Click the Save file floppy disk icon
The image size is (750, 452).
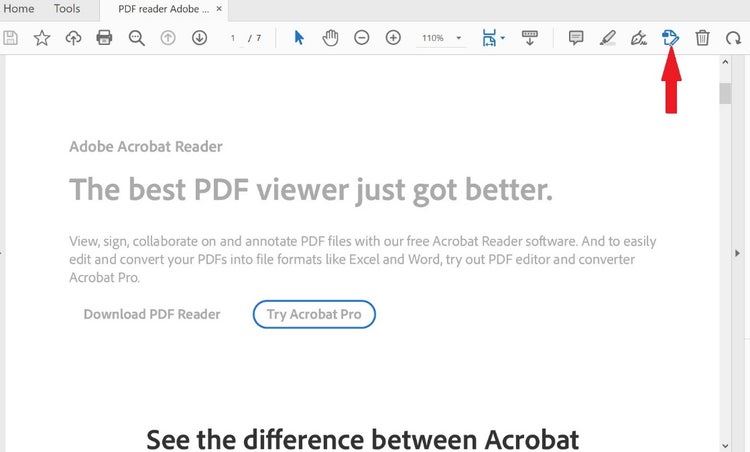pyautogui.click(x=11, y=38)
